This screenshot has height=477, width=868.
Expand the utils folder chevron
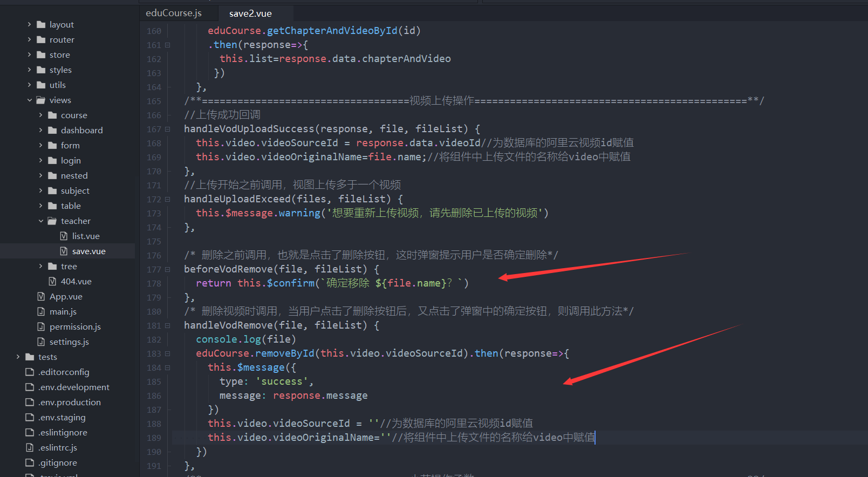coord(29,85)
